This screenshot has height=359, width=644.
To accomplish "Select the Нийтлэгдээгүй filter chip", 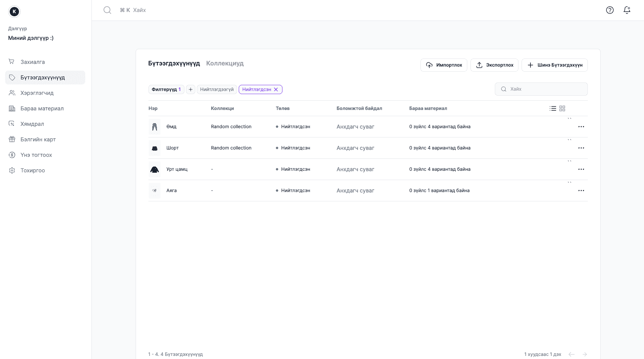I will 217,89.
